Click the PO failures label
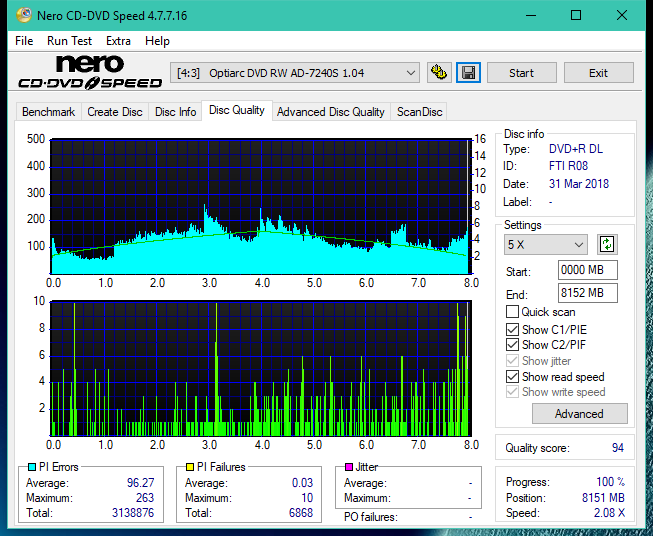653x536 pixels. (x=371, y=517)
